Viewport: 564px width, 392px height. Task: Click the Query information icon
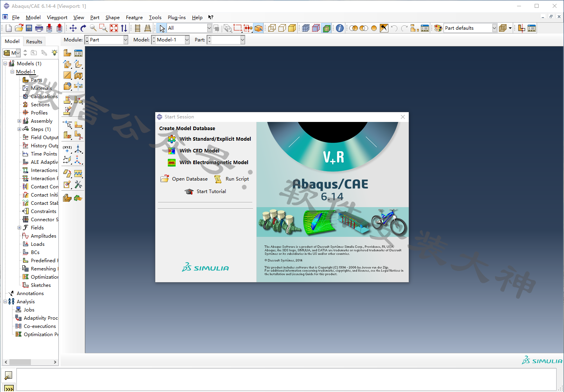point(340,28)
